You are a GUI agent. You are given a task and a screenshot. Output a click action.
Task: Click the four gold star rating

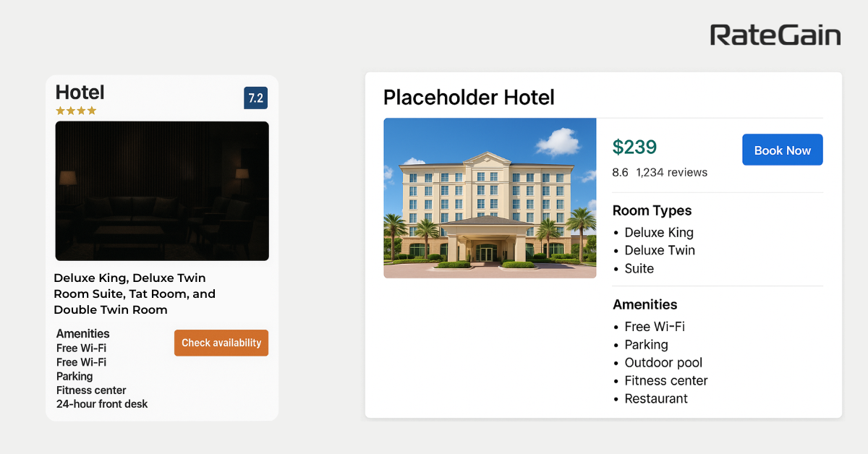tap(76, 111)
